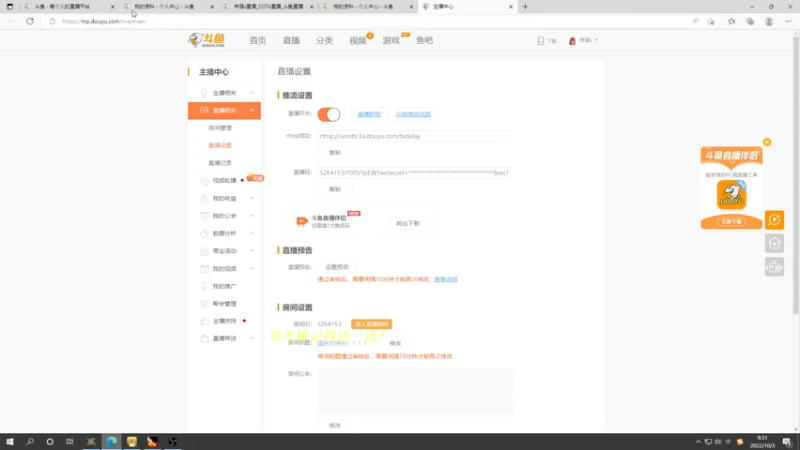
Task: Close the 斗鱼直播伴侣 promo popup
Action: click(x=767, y=142)
